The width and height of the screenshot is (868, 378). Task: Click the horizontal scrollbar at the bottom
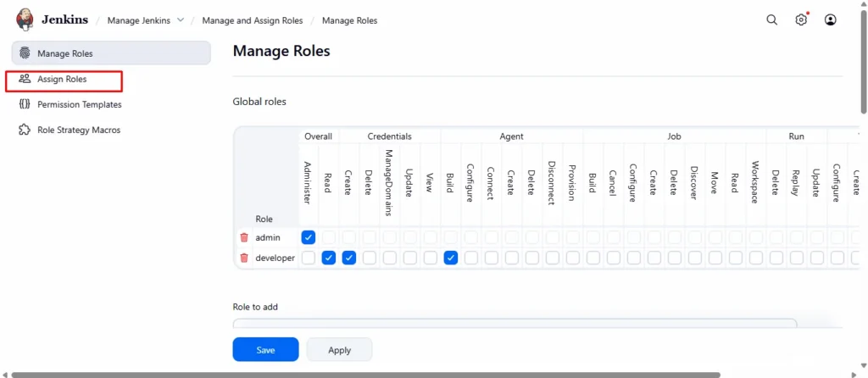coord(364,375)
